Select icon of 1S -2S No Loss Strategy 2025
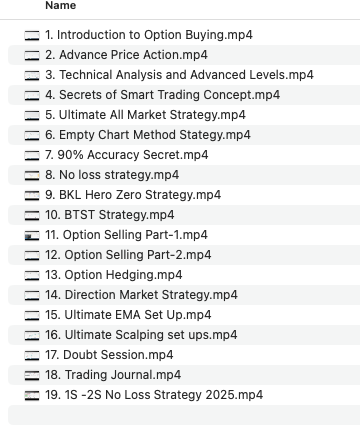Screen dimensions: 360x428 (32, 395)
